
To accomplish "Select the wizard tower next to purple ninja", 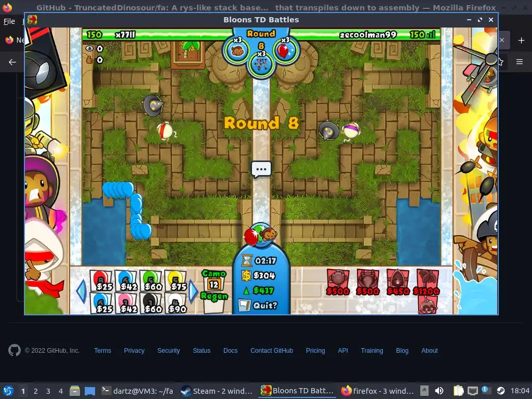I will [x=328, y=130].
